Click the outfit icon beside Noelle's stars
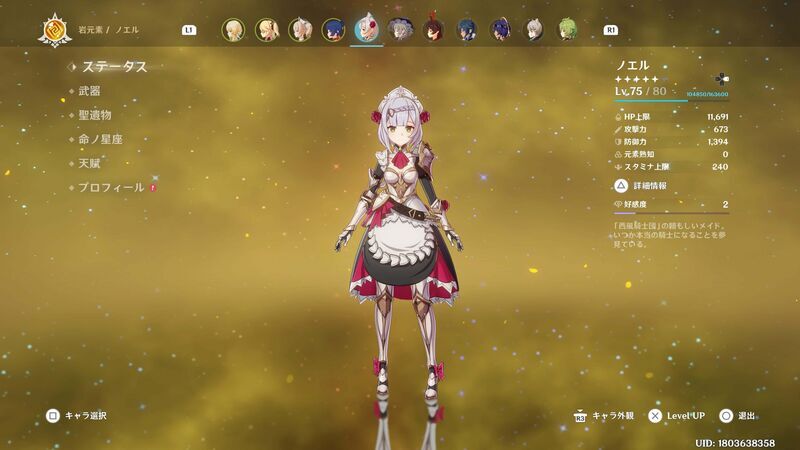Viewport: 800px width, 450px height. tap(722, 79)
